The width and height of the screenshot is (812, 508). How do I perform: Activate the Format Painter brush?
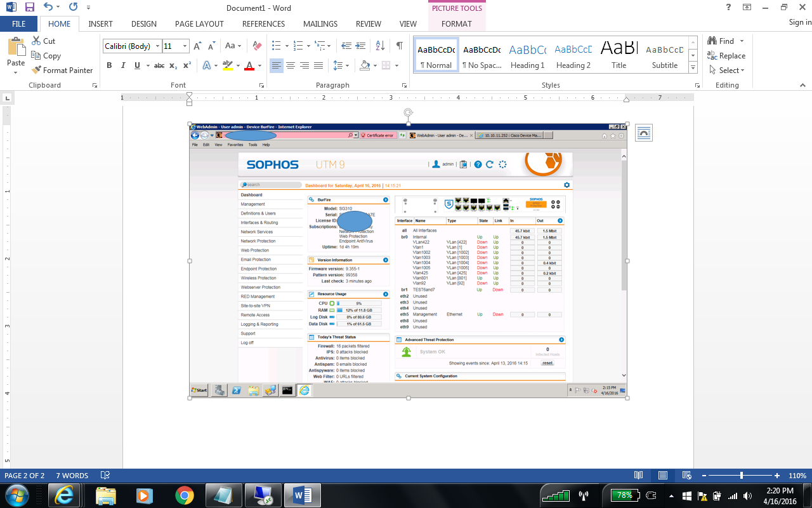coord(62,70)
